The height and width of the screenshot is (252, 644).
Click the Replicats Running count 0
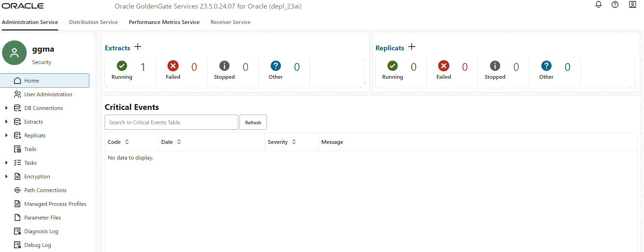414,67
